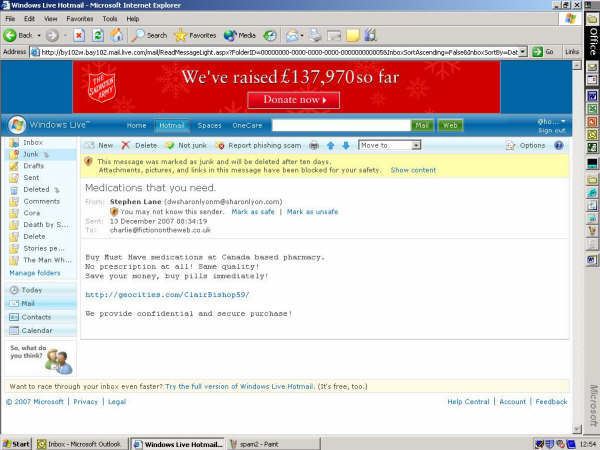Click Donate now on Salvation Army banner

tap(293, 100)
